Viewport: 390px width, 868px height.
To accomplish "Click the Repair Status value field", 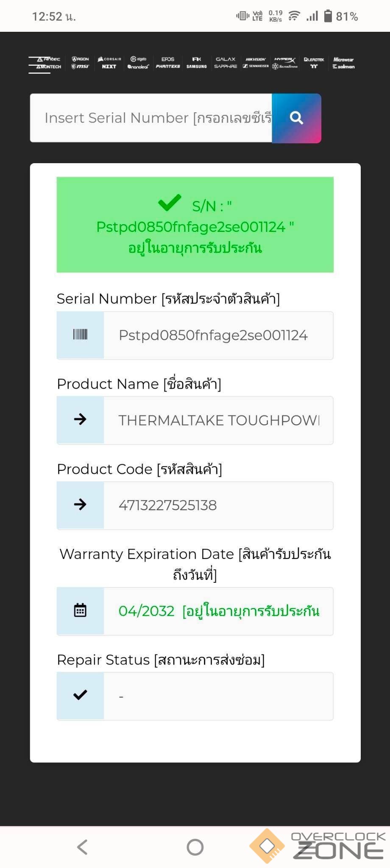I will pos(218,696).
